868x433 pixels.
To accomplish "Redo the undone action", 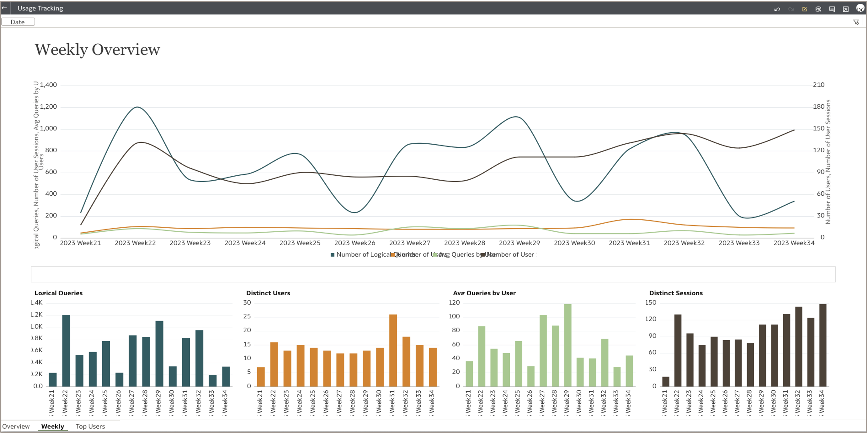I will [791, 8].
